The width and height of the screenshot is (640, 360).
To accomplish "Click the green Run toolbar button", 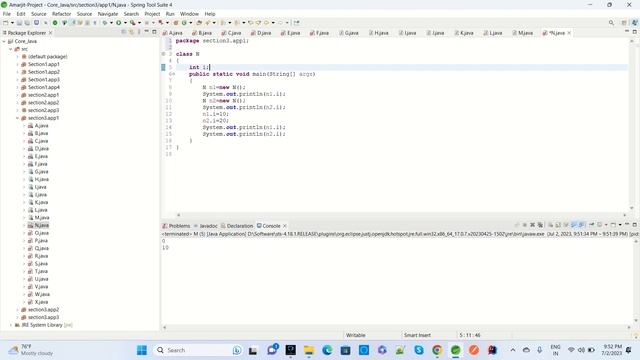I will tap(118, 23).
